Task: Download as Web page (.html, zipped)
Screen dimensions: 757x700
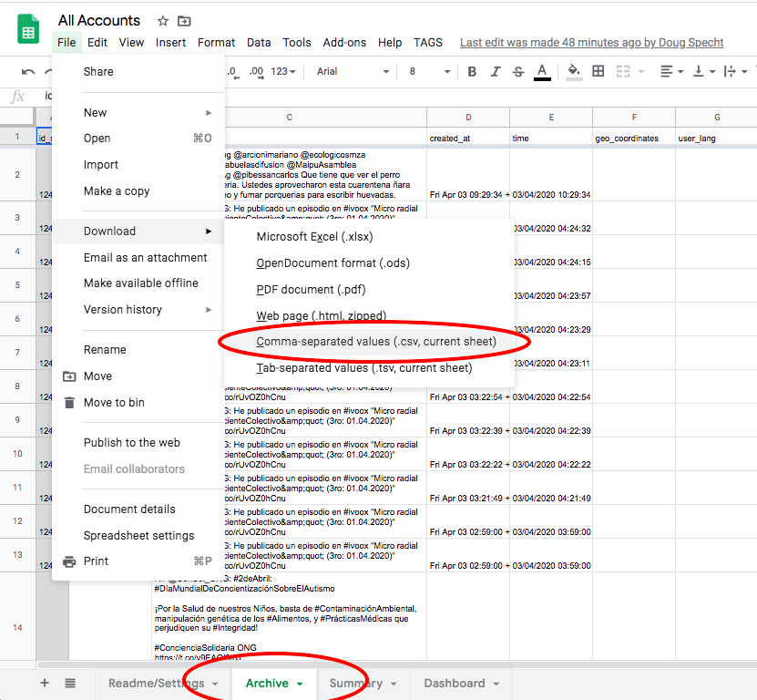Action: [x=369, y=316]
